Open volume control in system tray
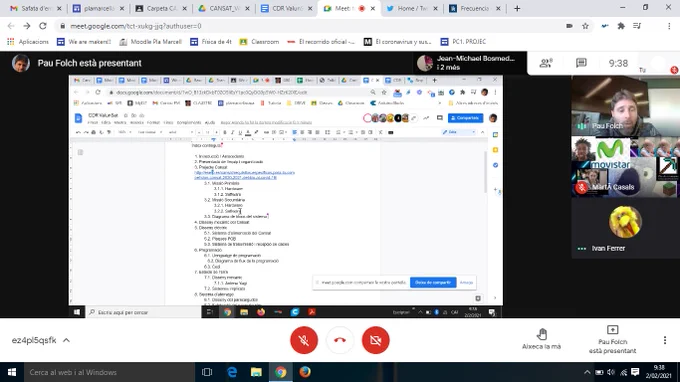This screenshot has height=382, width=680. coord(611,372)
